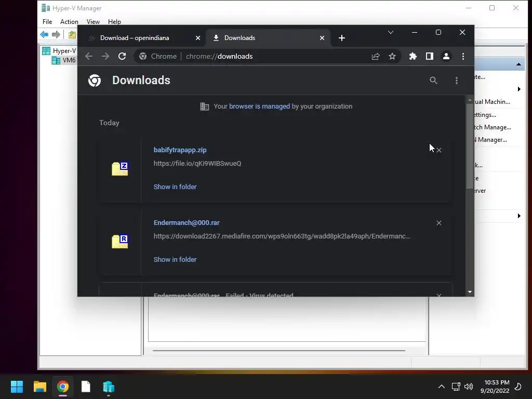This screenshot has height=399, width=532.
Task: Open Downloads page more actions menu
Action: tap(457, 81)
